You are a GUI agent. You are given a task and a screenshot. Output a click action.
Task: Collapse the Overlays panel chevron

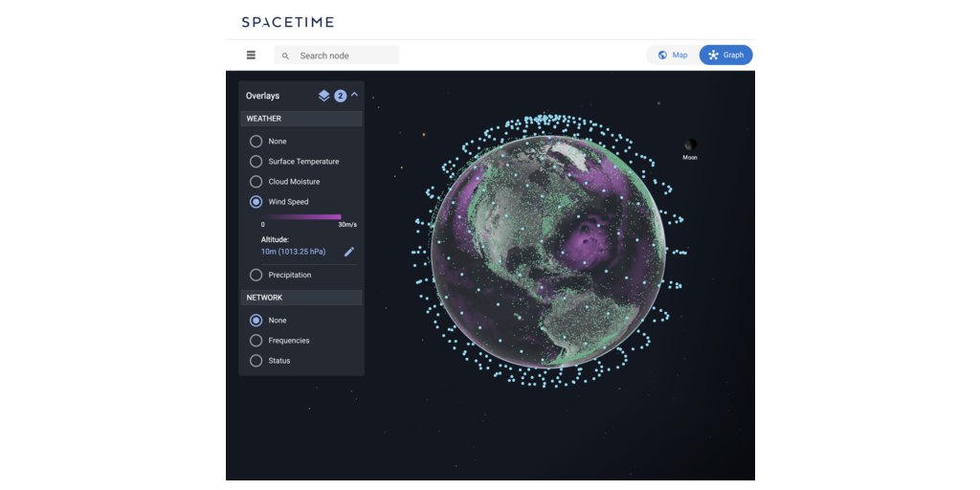(355, 95)
